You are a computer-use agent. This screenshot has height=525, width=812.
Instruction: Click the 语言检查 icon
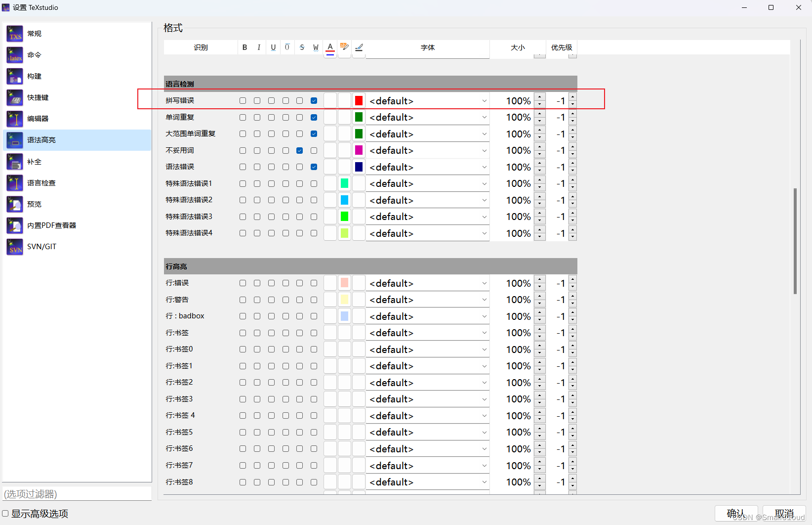pyautogui.click(x=15, y=183)
